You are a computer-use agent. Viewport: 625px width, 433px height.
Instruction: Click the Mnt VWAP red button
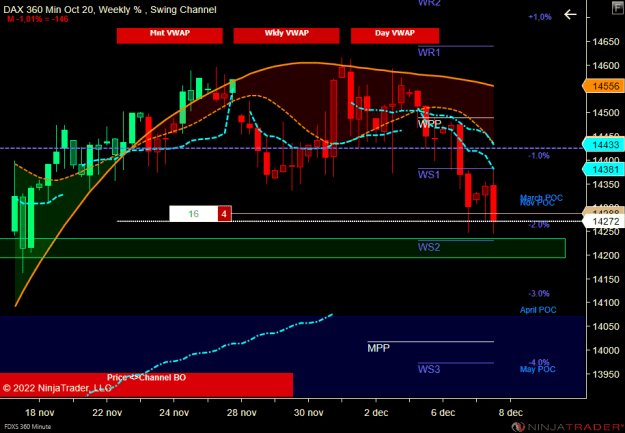(x=170, y=35)
